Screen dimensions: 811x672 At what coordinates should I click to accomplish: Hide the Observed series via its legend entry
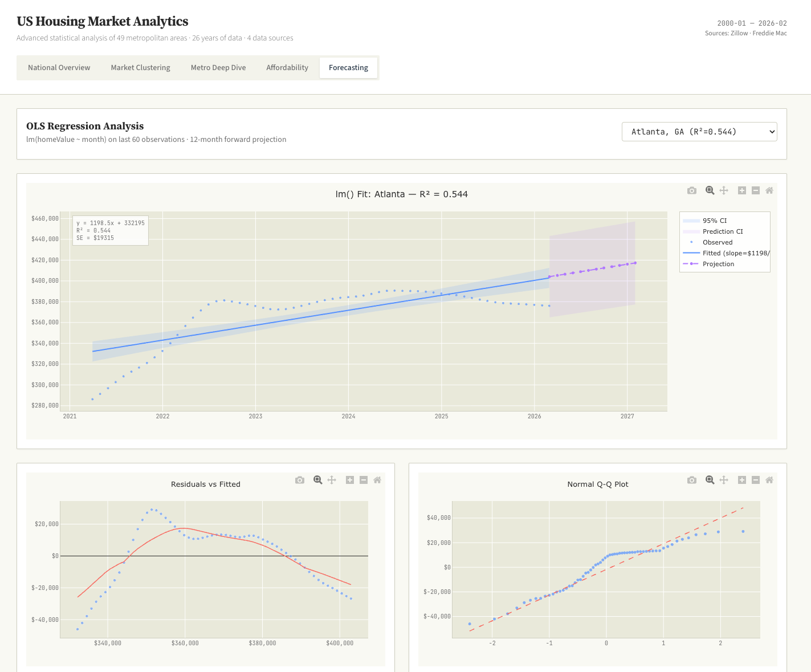(x=717, y=242)
